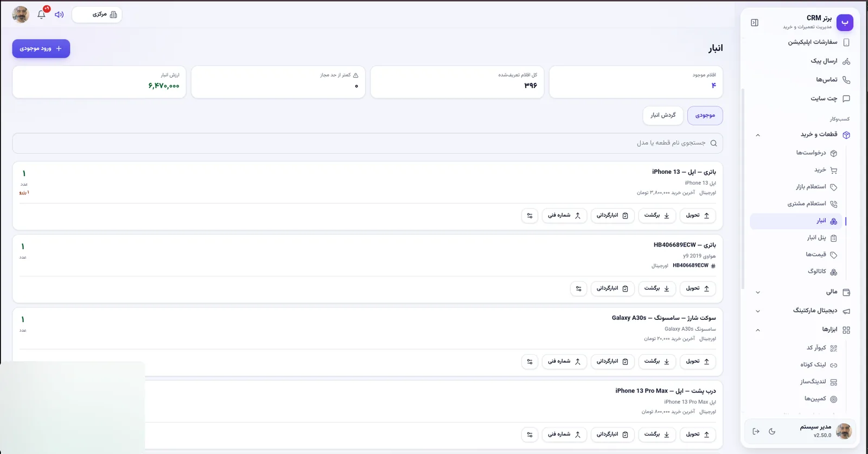Expand دیجیتال مارکتینگ section chevron
Image resolution: width=868 pixels, height=454 pixels.
(x=758, y=311)
